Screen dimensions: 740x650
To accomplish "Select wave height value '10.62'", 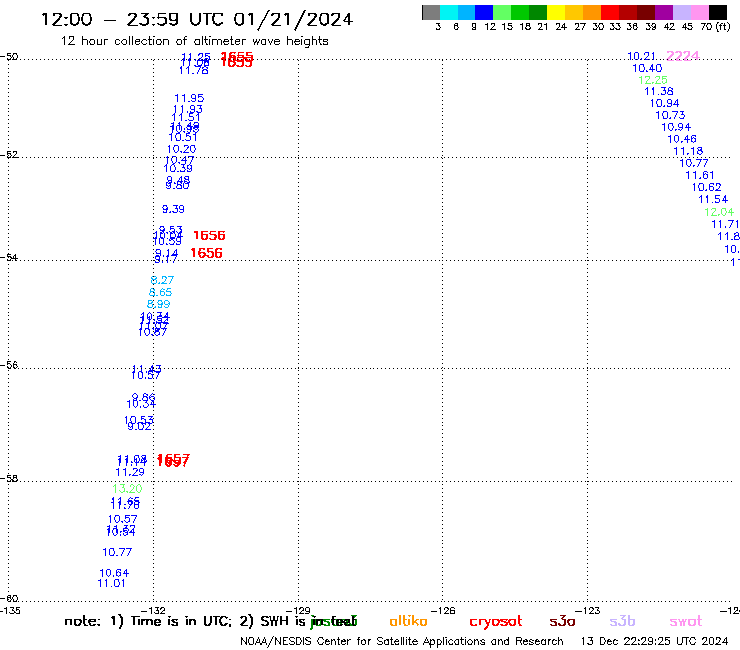I will coord(706,187).
